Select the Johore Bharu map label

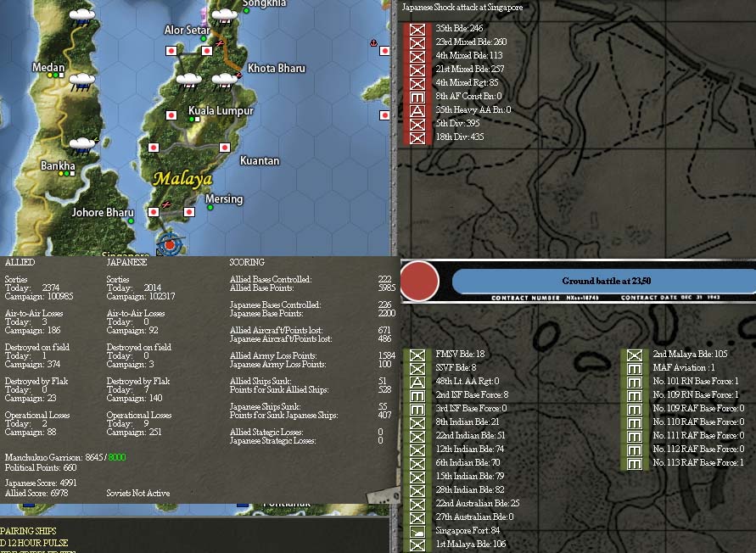tap(103, 212)
